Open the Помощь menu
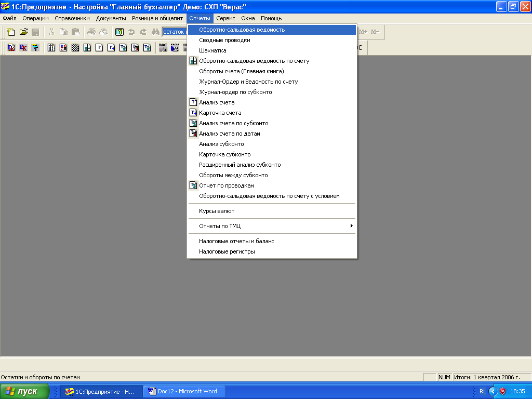Image resolution: width=532 pixels, height=399 pixels. (271, 18)
